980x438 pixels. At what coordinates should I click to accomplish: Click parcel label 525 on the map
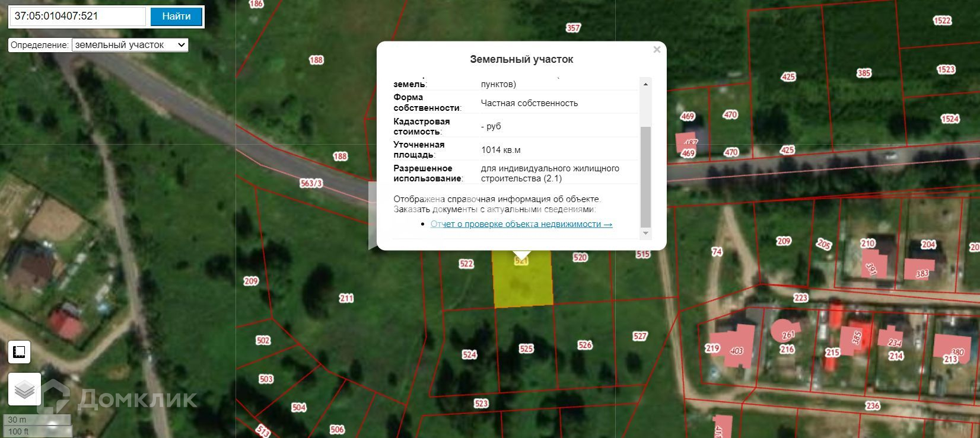pyautogui.click(x=526, y=349)
